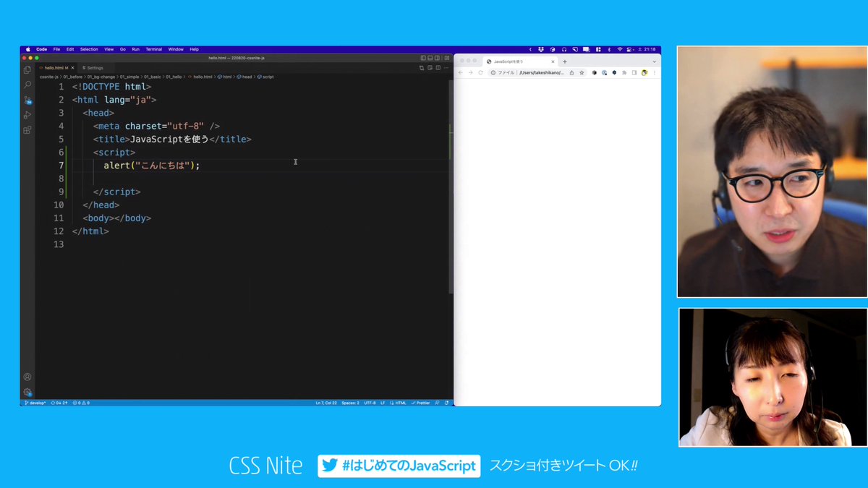Open the Split Editor icon in the editor toolbar

430,67
